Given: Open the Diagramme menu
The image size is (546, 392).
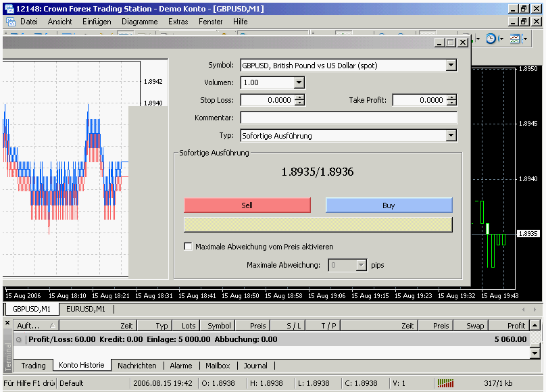Looking at the screenshot, I should point(139,22).
